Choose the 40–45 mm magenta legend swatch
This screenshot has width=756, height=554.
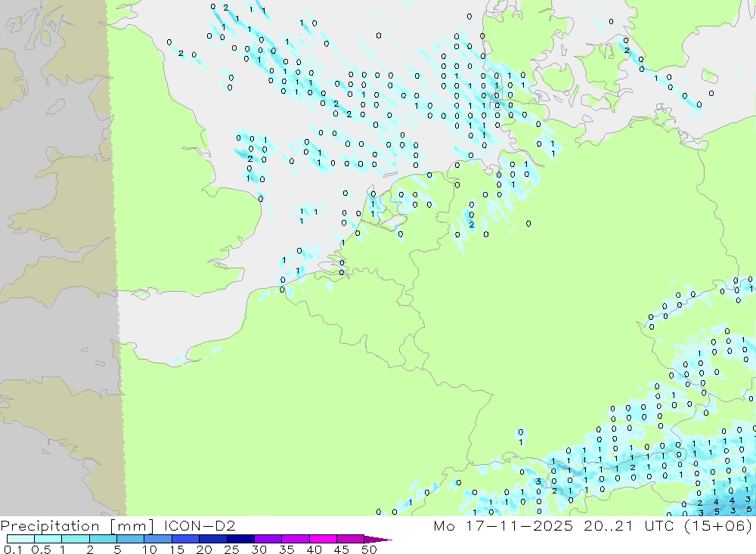coord(323,539)
